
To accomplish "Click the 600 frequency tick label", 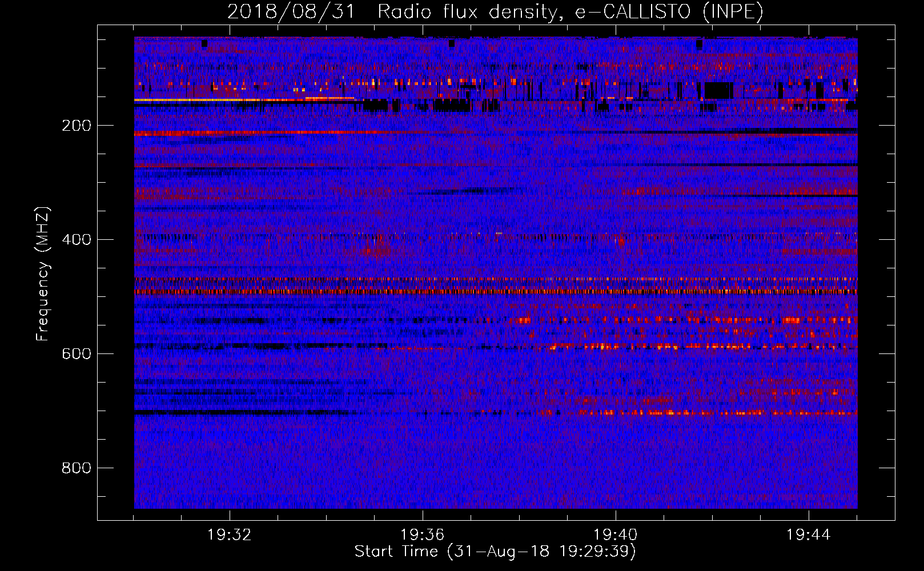I will [x=77, y=354].
